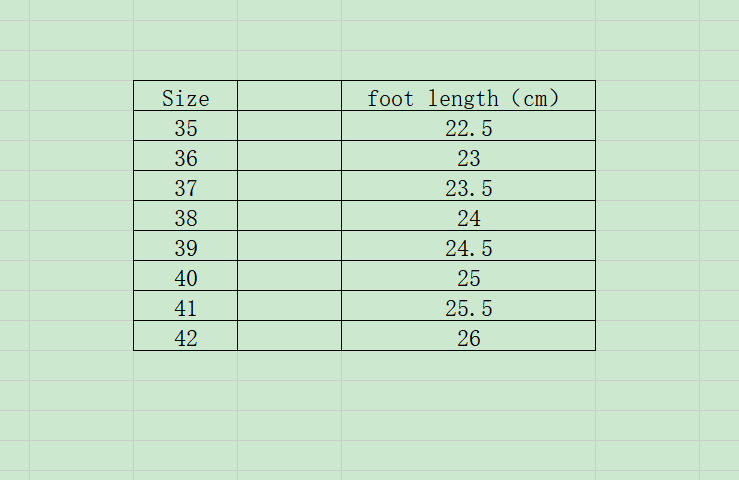Select the cell containing size 35
The height and width of the screenshot is (480, 739).
coord(186,127)
